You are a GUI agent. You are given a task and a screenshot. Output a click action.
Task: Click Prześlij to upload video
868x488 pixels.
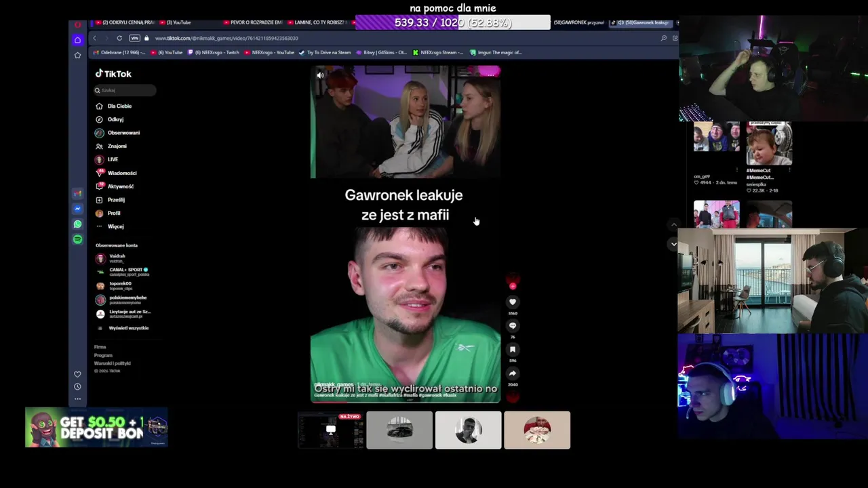[x=111, y=200]
